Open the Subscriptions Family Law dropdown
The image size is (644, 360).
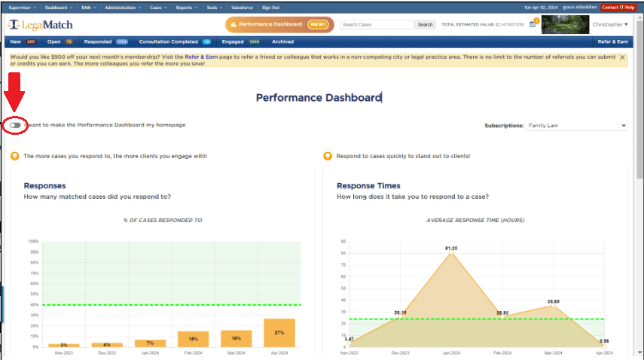pos(576,126)
